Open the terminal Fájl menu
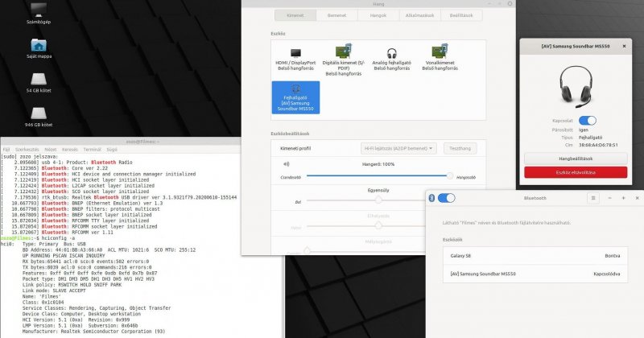Image resolution: width=644 pixels, height=338 pixels. pos(6,150)
